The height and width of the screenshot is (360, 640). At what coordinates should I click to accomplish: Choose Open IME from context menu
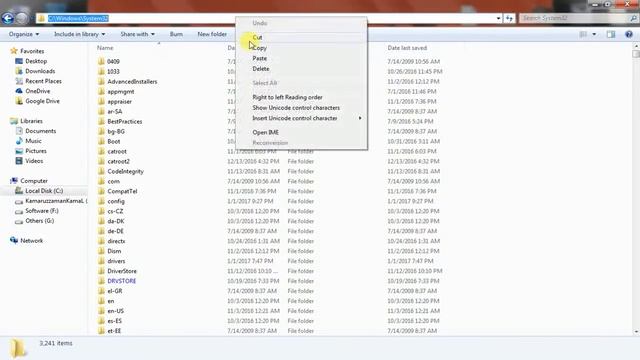pos(301,132)
